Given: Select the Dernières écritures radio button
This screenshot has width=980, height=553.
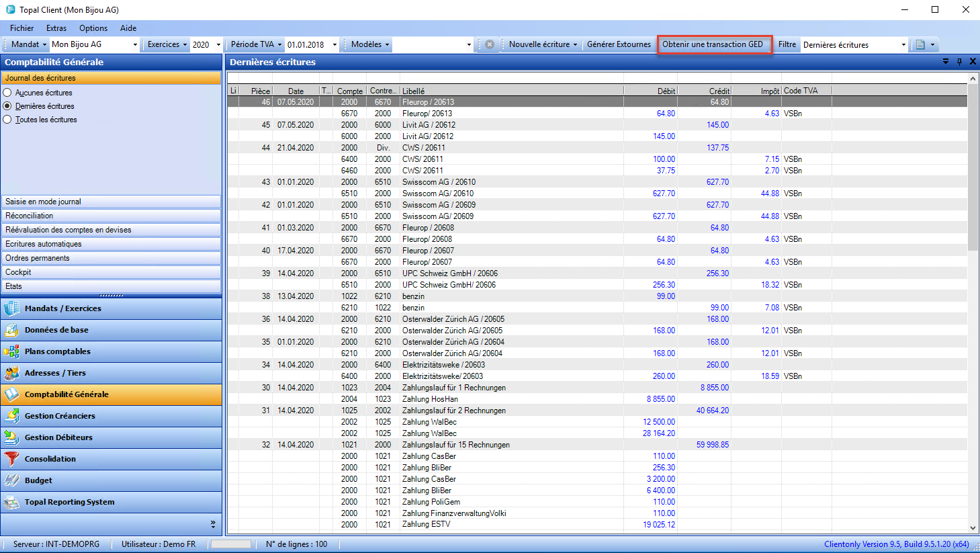Looking at the screenshot, I should [7, 106].
